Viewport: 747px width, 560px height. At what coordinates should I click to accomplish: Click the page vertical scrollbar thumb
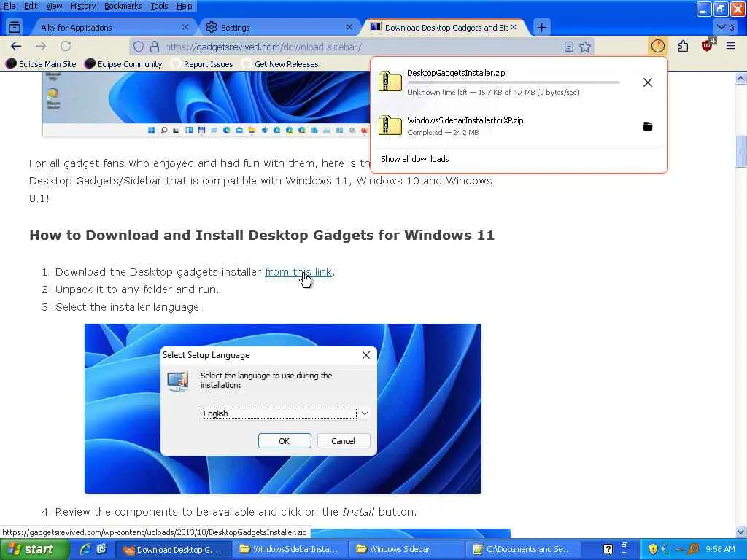coord(741,152)
